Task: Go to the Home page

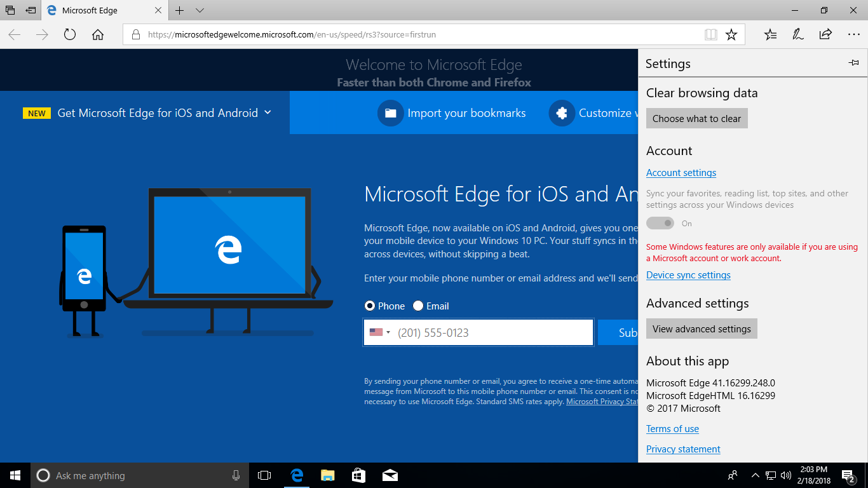Action: tap(98, 35)
